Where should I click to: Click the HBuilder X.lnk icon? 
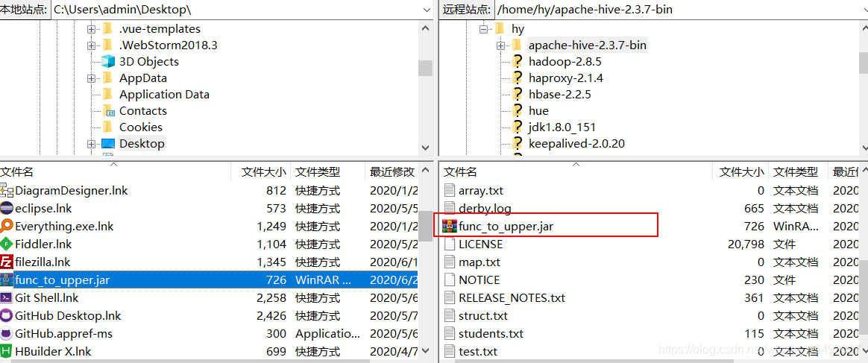tap(7, 351)
